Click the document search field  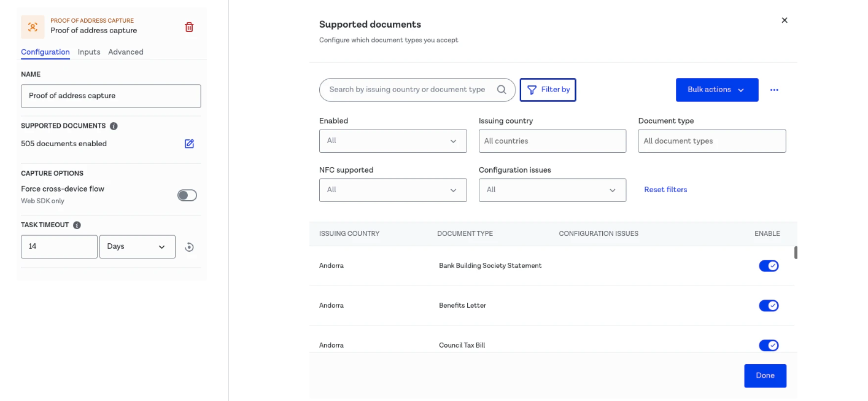pos(417,90)
